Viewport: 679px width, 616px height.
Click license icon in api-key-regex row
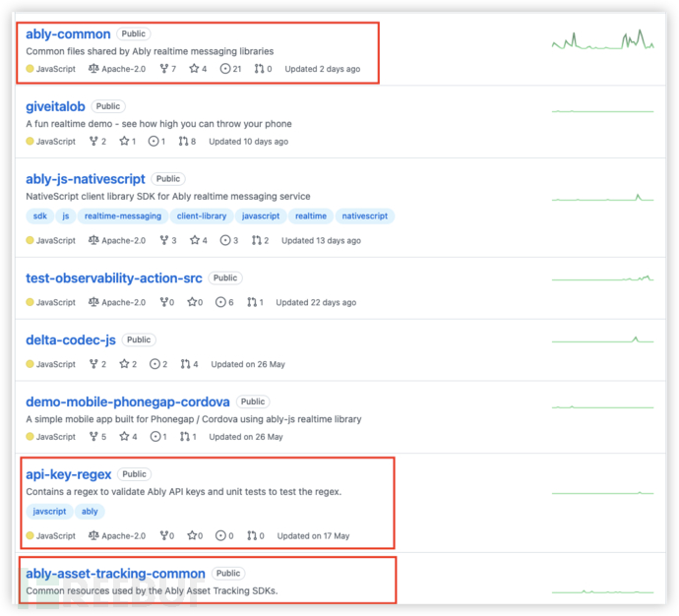coord(93,535)
